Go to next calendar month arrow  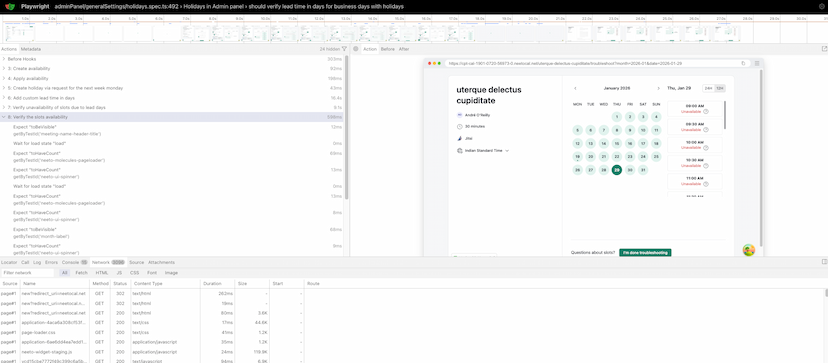658,88
